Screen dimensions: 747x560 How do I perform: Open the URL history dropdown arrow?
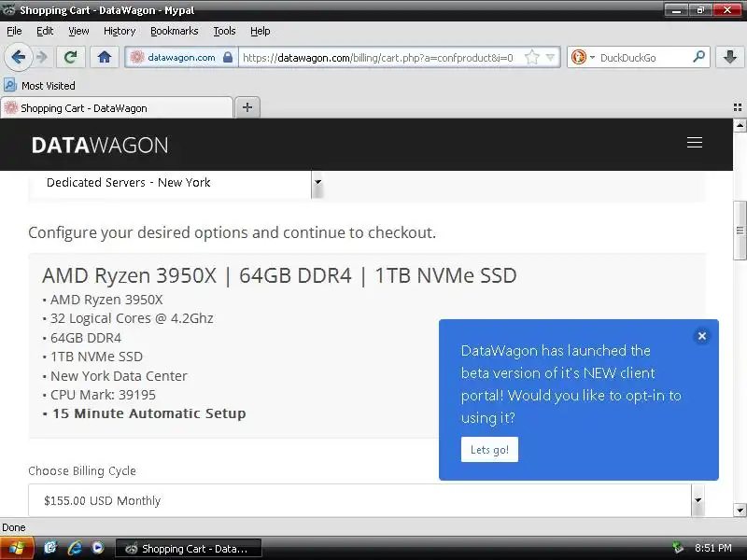(x=550, y=58)
